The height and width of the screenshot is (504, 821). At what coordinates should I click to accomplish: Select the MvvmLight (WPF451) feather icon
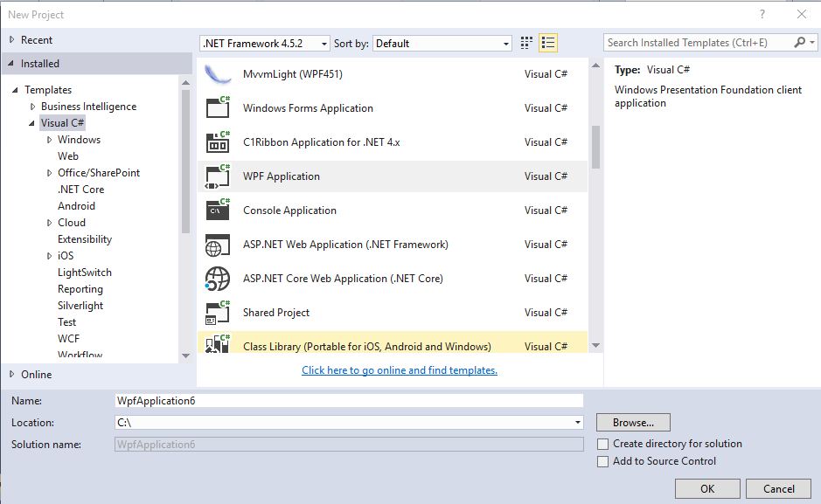(x=218, y=74)
